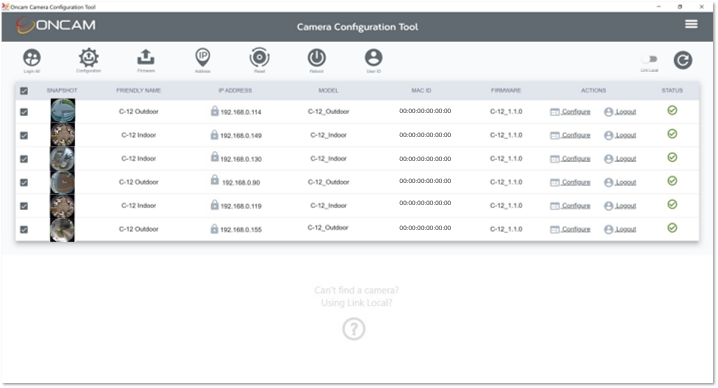Click status checkmark for 192.168.0.155 row
The width and height of the screenshot is (718, 388).
(x=672, y=228)
